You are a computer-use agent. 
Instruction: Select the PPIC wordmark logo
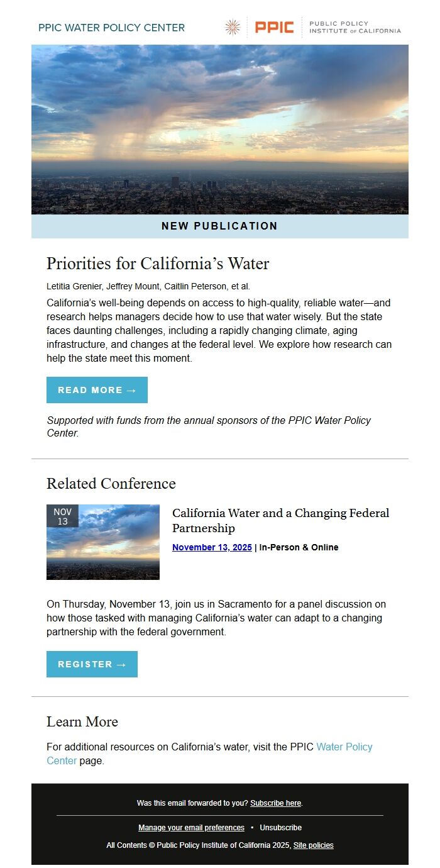click(x=274, y=28)
